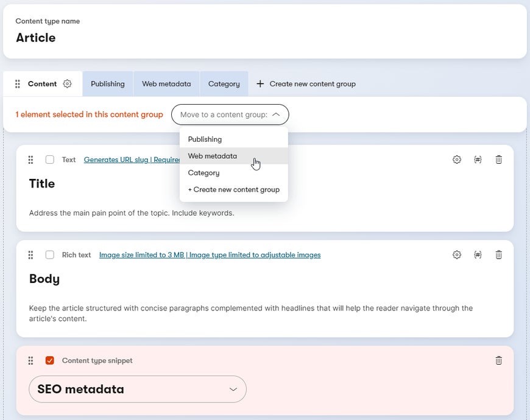Switch to the Publishing tab
The image size is (530, 420).
[x=107, y=83]
